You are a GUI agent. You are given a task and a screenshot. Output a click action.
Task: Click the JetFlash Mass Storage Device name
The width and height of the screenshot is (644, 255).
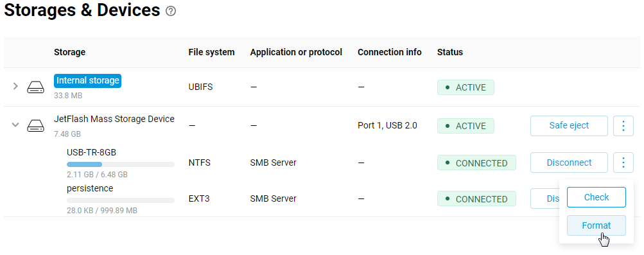point(114,119)
